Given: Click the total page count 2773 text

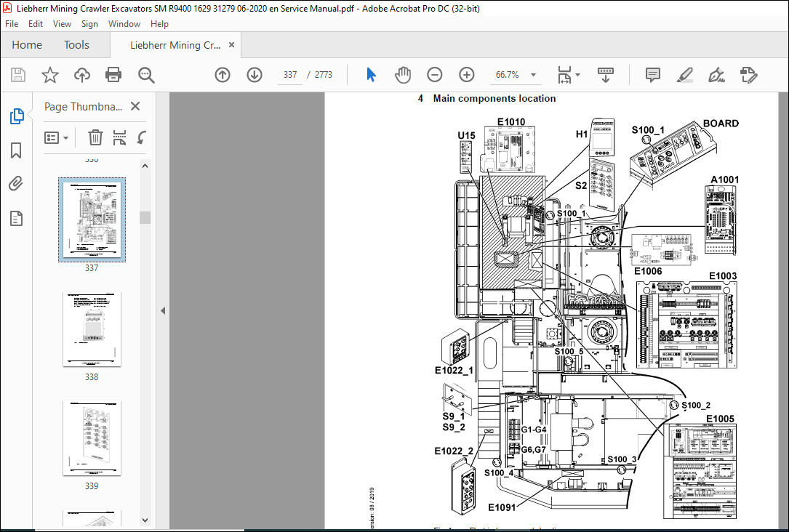Looking at the screenshot, I should point(323,75).
